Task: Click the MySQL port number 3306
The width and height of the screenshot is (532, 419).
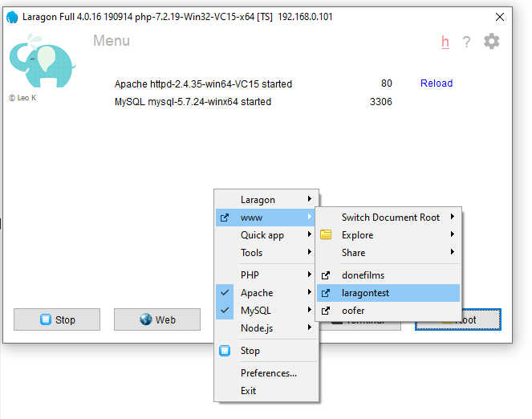Action: click(380, 102)
